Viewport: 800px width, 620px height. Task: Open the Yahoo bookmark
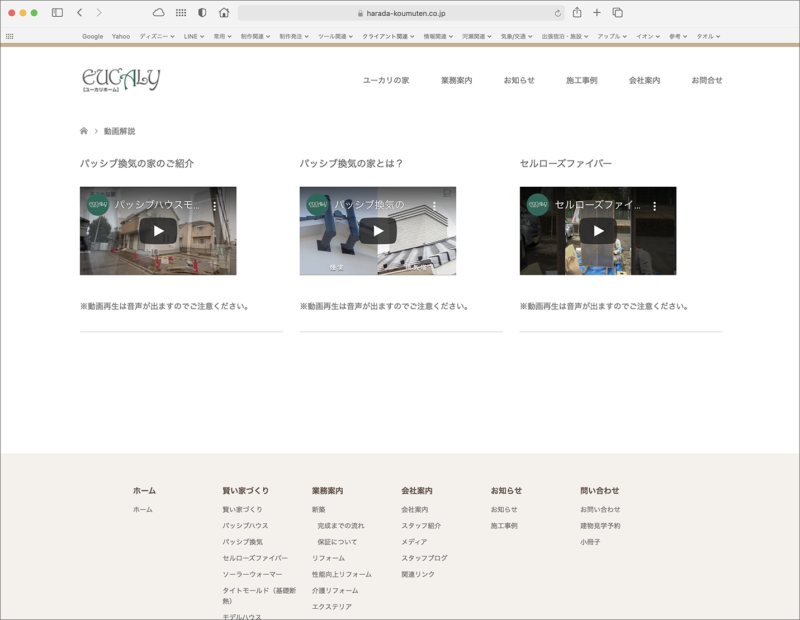(x=121, y=36)
